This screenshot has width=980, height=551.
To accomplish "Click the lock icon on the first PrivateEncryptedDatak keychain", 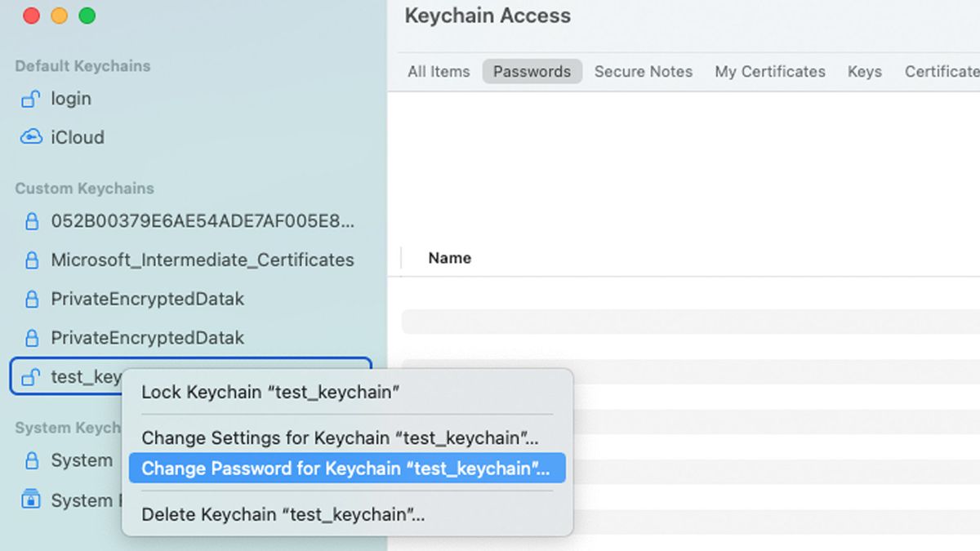I will pos(33,299).
